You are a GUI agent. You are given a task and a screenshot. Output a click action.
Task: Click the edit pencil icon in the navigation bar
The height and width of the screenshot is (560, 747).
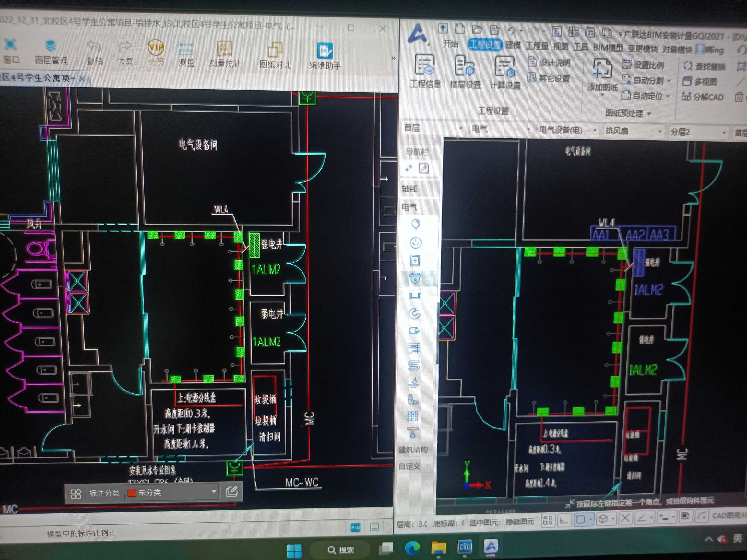(424, 168)
